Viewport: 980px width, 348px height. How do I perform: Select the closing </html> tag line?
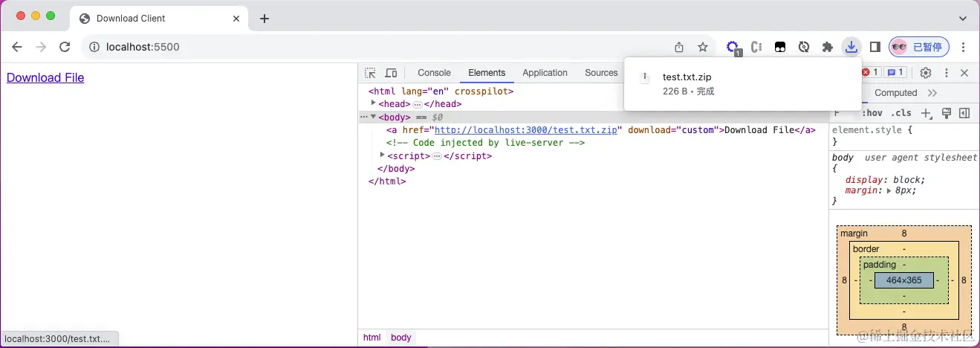pos(387,181)
